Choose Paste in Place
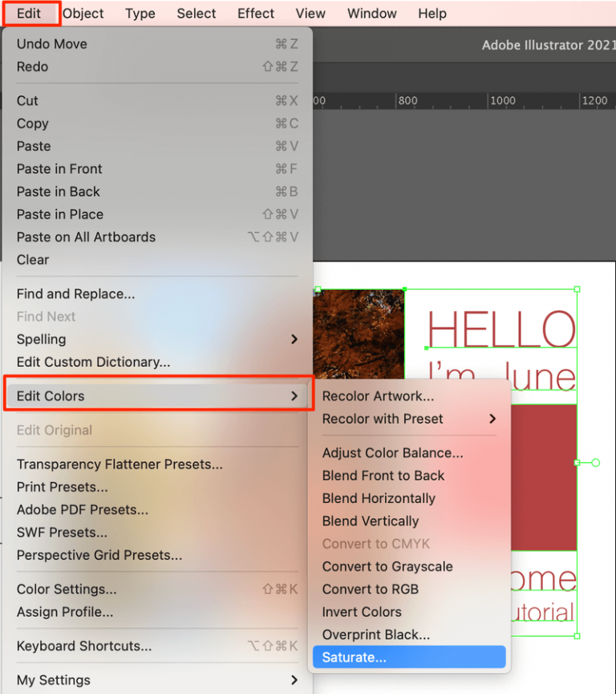This screenshot has width=616, height=694. (x=157, y=214)
